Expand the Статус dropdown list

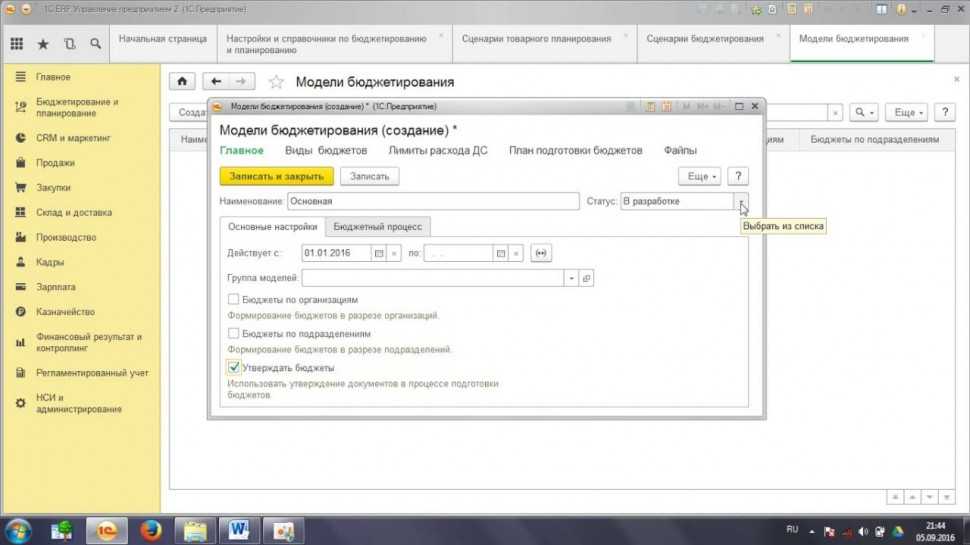point(740,201)
